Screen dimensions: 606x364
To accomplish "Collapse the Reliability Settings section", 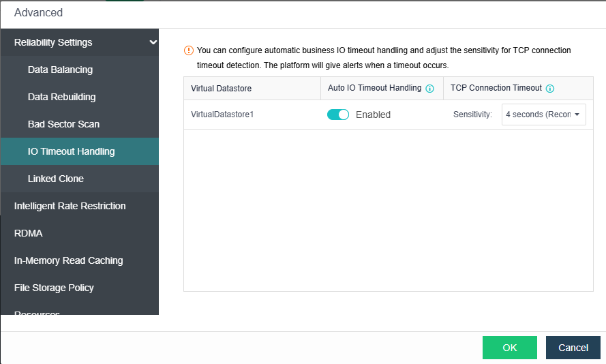I will 153,42.
